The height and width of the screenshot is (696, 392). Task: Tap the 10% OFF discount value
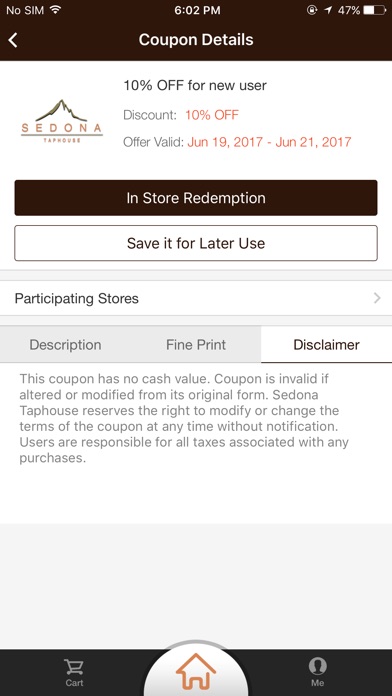pyautogui.click(x=212, y=115)
